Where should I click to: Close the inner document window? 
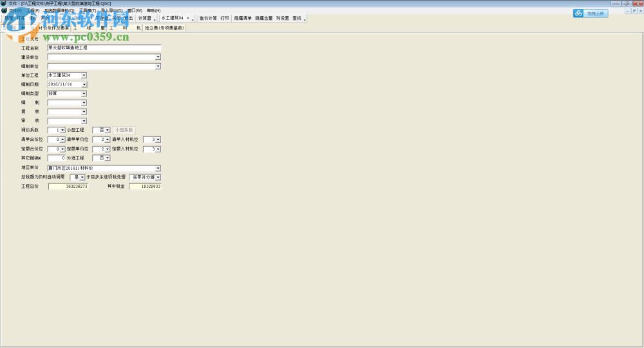point(640,11)
